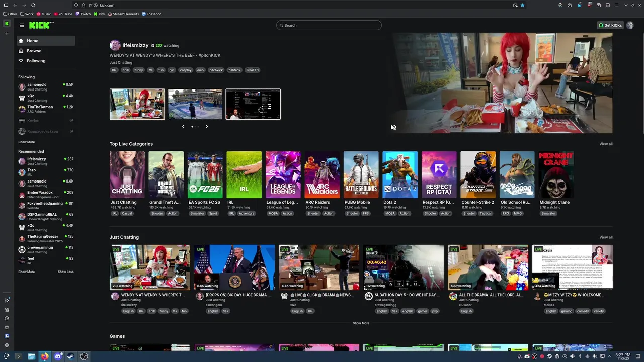Click the clock showing 6:23 PM

click(623, 356)
